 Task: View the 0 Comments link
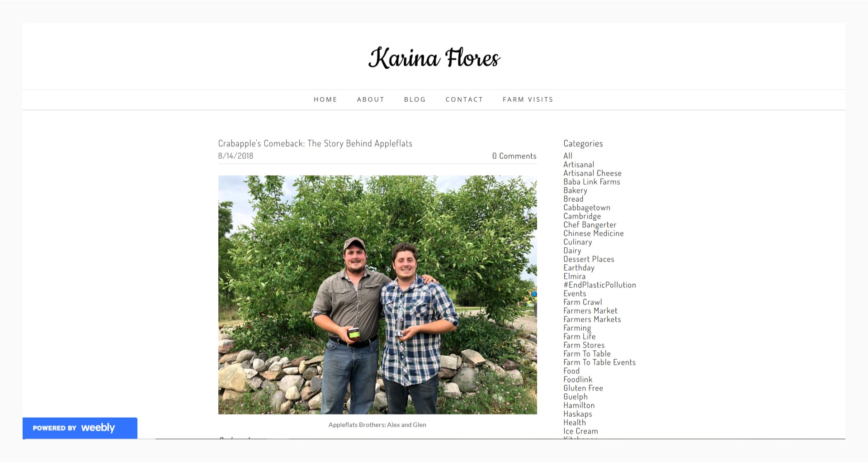(x=514, y=156)
